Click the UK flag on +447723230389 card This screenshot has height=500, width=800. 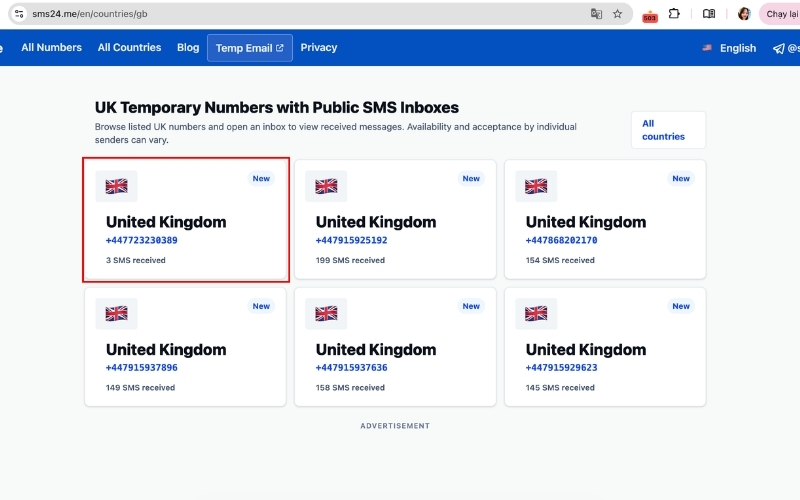click(x=116, y=186)
